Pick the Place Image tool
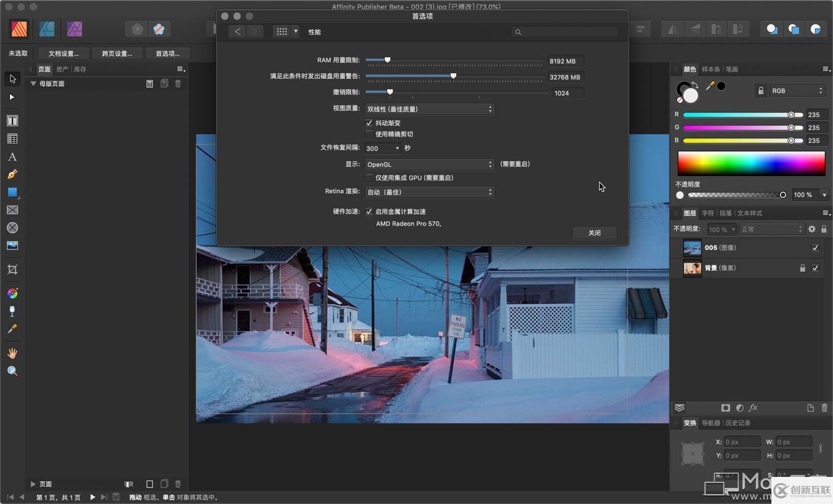 (12, 246)
